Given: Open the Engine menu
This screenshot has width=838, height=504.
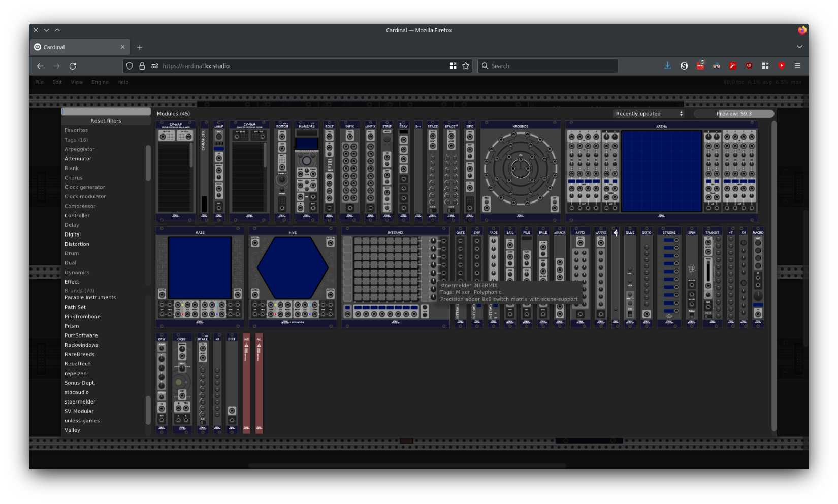Looking at the screenshot, I should click(100, 82).
